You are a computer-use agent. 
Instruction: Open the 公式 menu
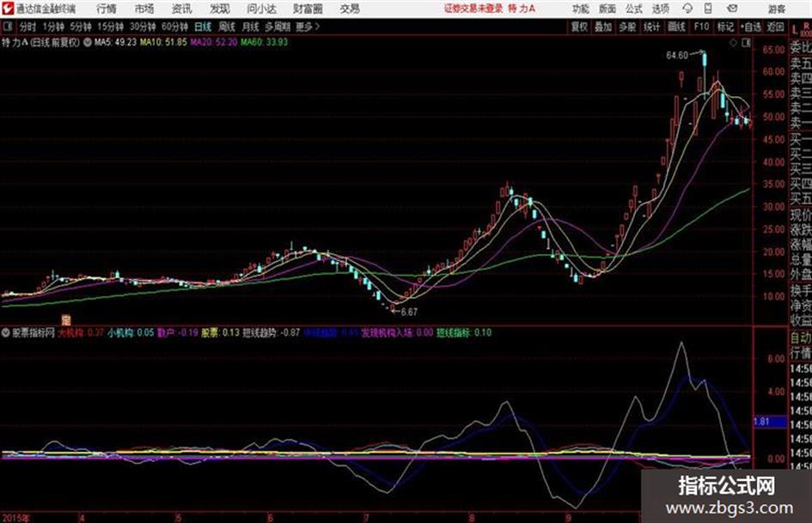[634, 9]
